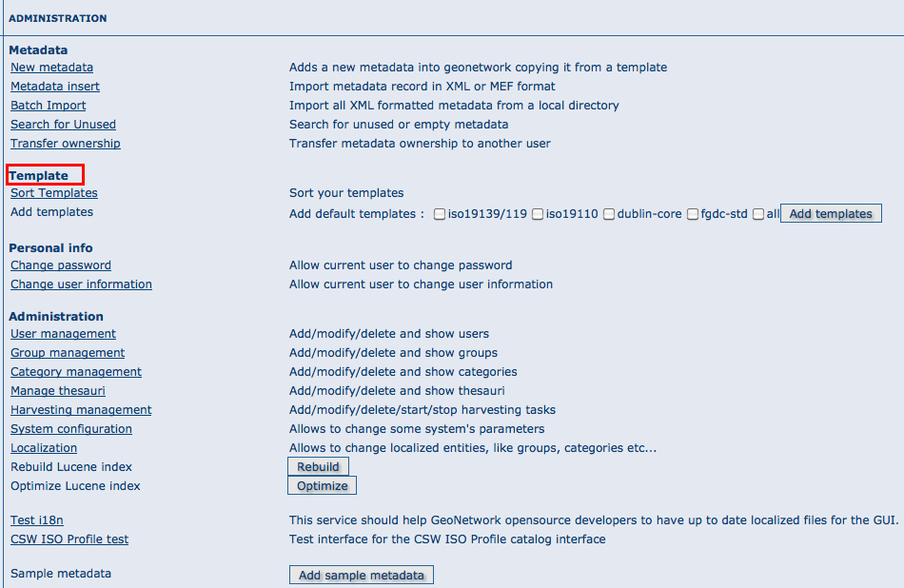Open the Batch Import link
The image size is (904, 588).
point(48,106)
